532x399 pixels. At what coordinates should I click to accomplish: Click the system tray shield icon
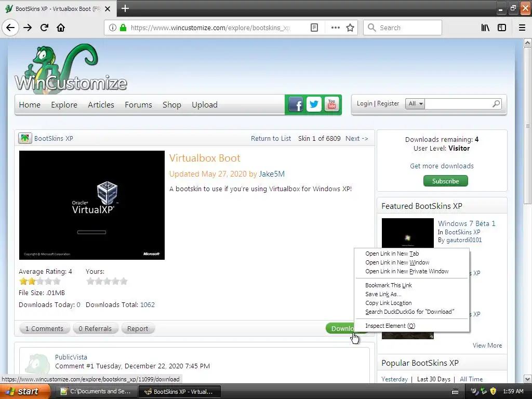click(493, 391)
